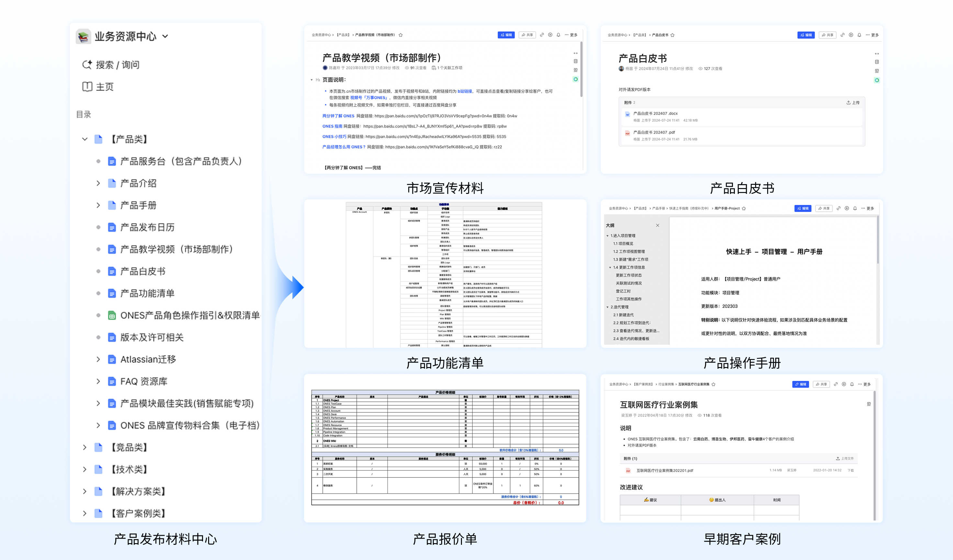Screen dimensions: 953x560
Task: Click the bell icon on 产品白皮书 page
Action: [859, 35]
